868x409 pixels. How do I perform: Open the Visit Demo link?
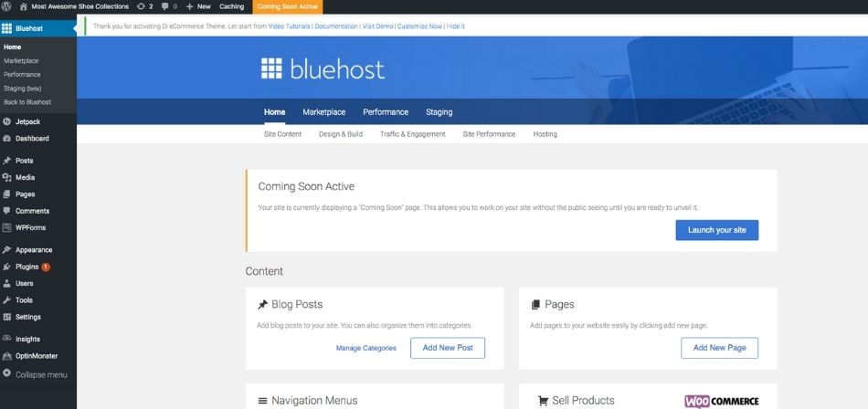pyautogui.click(x=377, y=26)
